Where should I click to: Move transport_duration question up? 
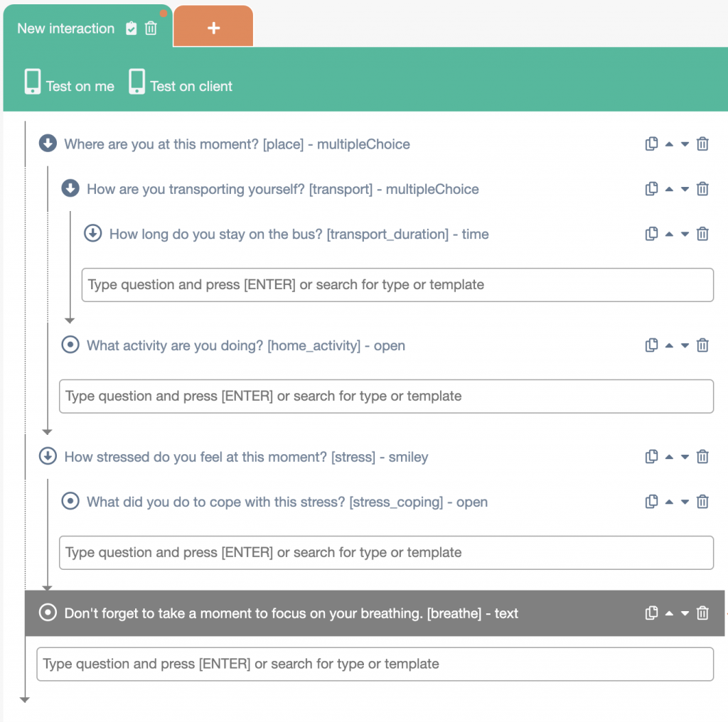[x=669, y=235]
